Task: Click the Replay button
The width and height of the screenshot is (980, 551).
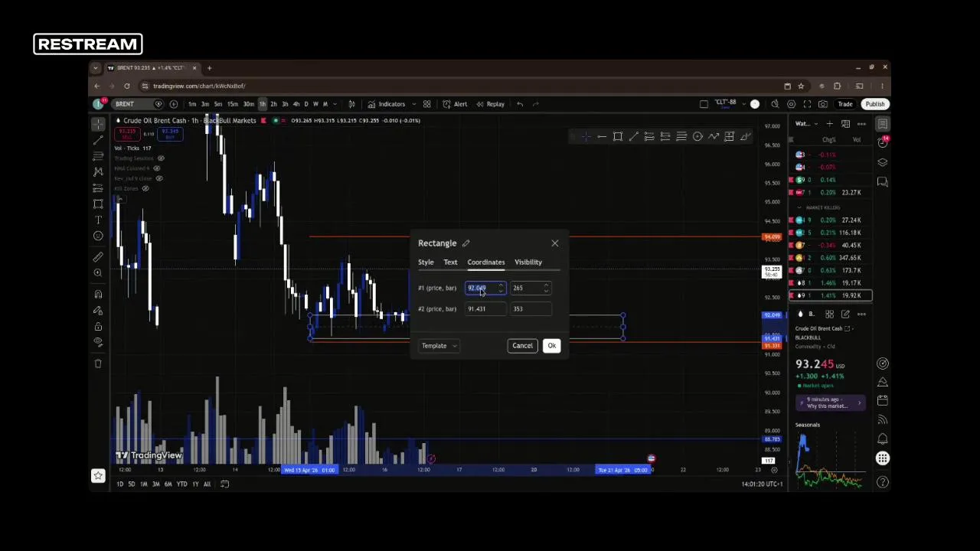Action: tap(490, 104)
